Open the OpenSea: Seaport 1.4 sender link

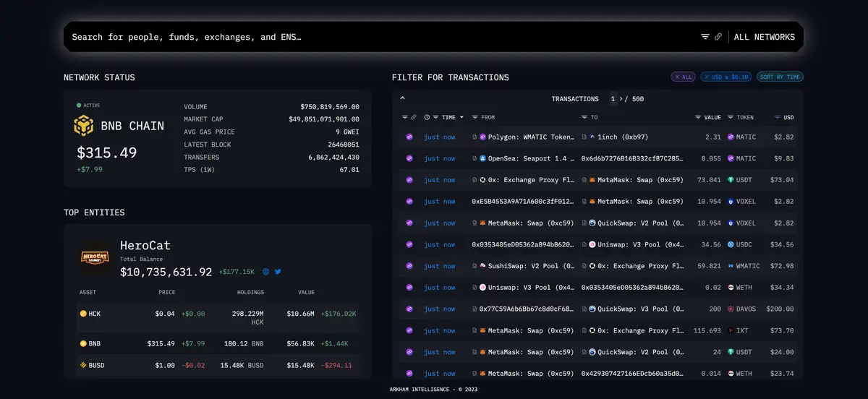(x=532, y=158)
